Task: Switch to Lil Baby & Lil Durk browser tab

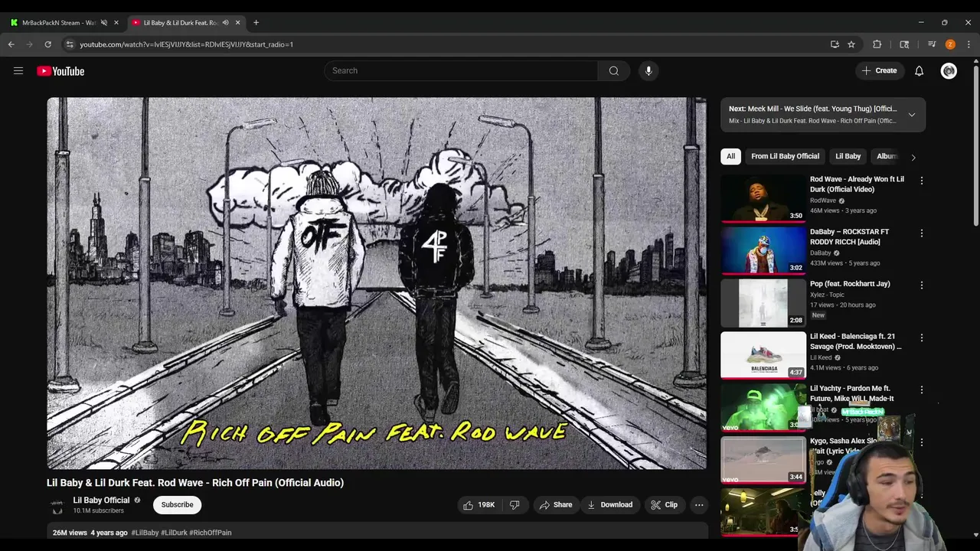Action: click(x=181, y=22)
